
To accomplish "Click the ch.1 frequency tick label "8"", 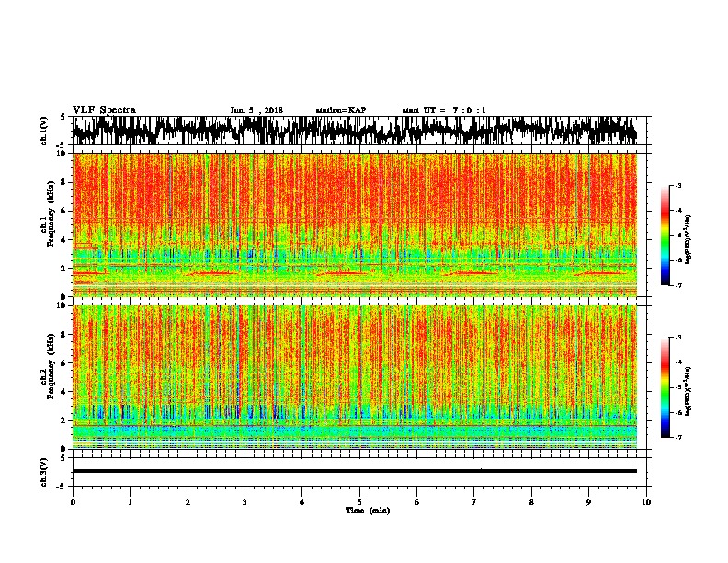I will (63, 182).
